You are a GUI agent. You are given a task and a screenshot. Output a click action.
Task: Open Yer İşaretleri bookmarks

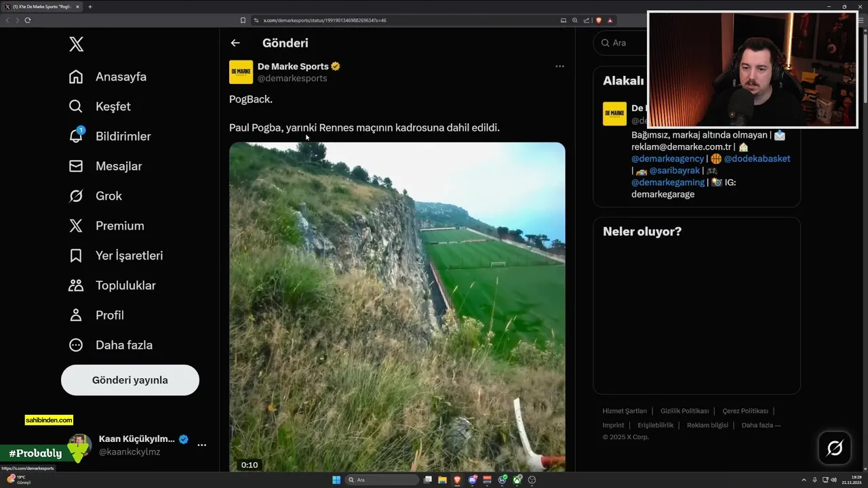click(116, 256)
